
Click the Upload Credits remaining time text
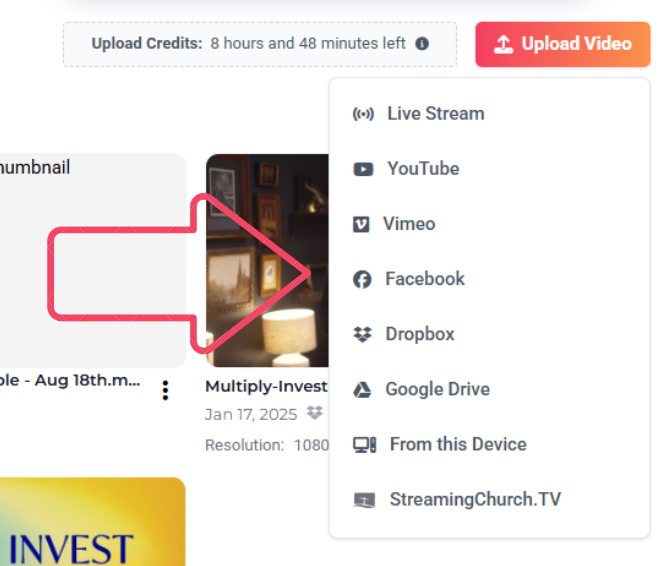pos(308,44)
